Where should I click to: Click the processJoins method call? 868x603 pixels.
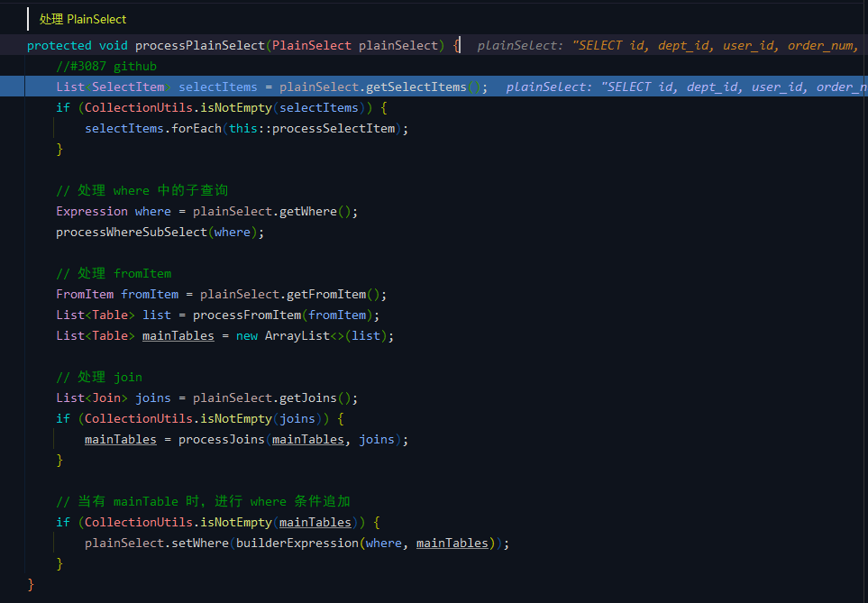pos(222,440)
